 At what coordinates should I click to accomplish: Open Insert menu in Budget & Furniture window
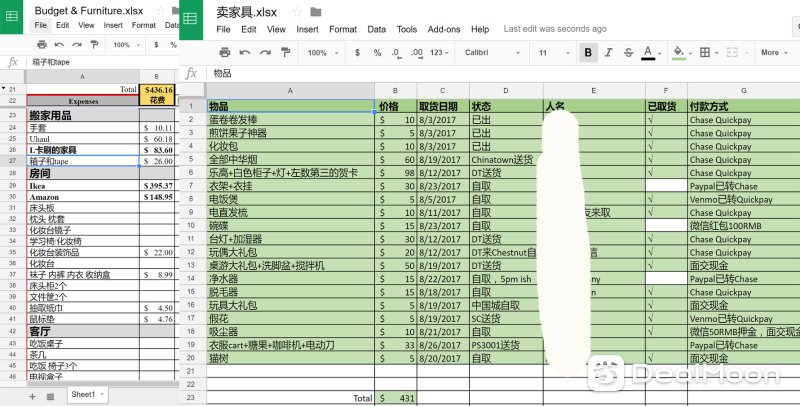[x=113, y=25]
